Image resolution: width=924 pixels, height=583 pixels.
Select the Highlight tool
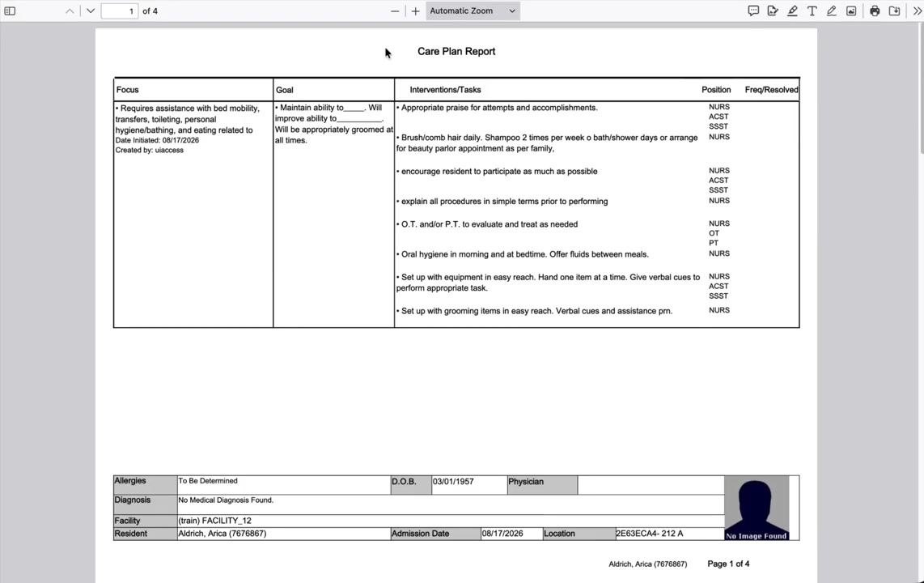[793, 11]
